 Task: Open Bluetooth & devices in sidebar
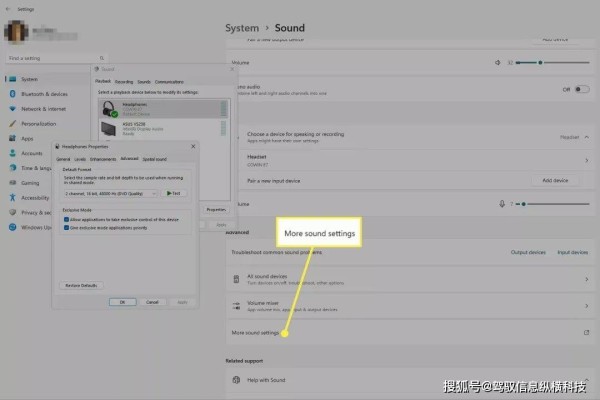coord(36,93)
